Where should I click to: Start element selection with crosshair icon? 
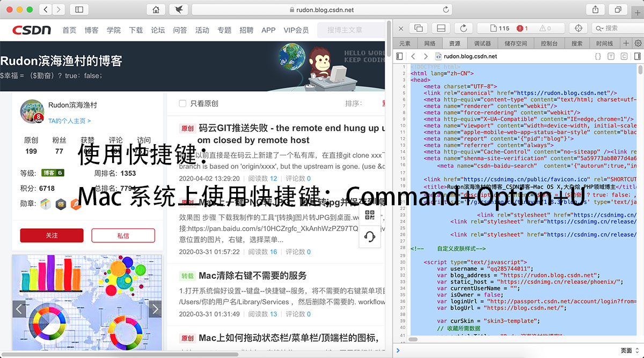pyautogui.click(x=579, y=28)
